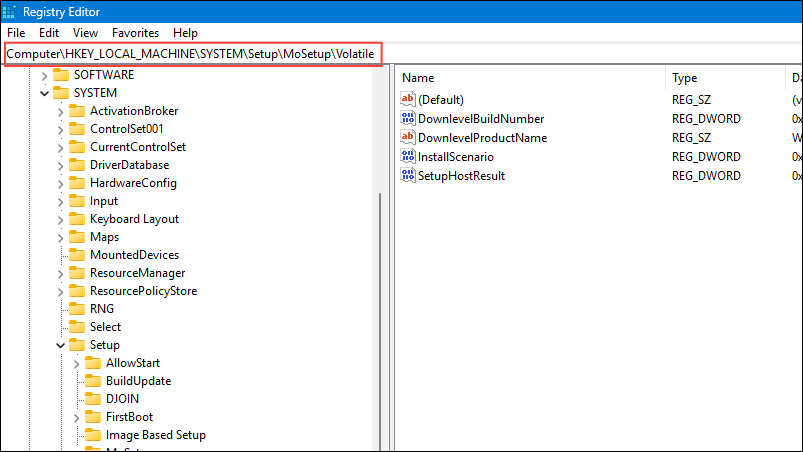This screenshot has width=803, height=452.
Task: Click the SOFTWARE key folder icon
Action: 61,75
